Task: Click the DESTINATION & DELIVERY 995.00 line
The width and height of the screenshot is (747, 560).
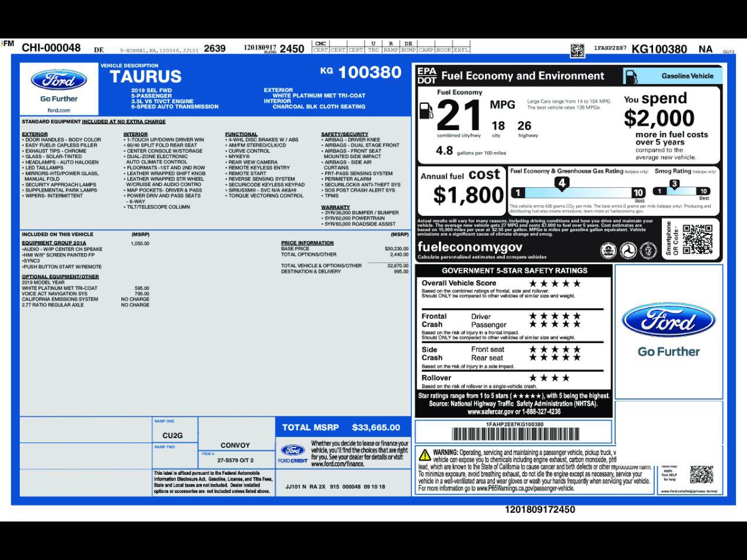Action: (344, 271)
